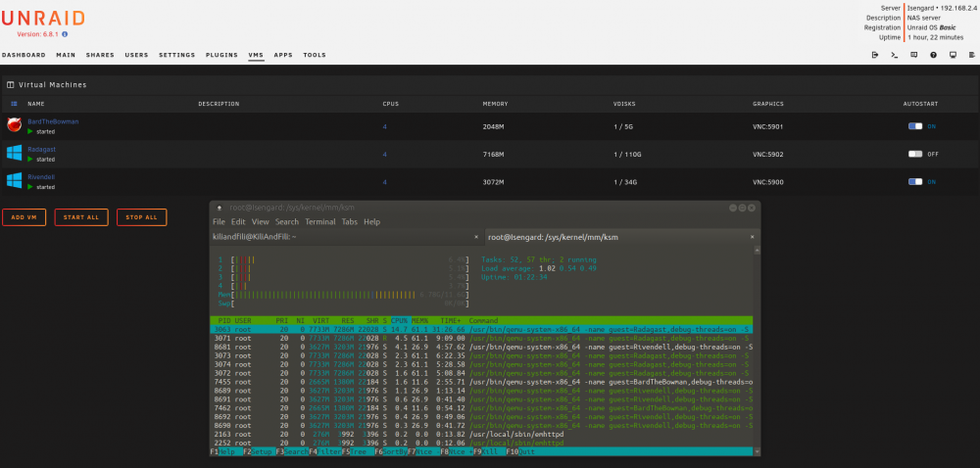980x468 pixels.
Task: Click the version info icon next to 6.8.1
Action: pos(65,34)
